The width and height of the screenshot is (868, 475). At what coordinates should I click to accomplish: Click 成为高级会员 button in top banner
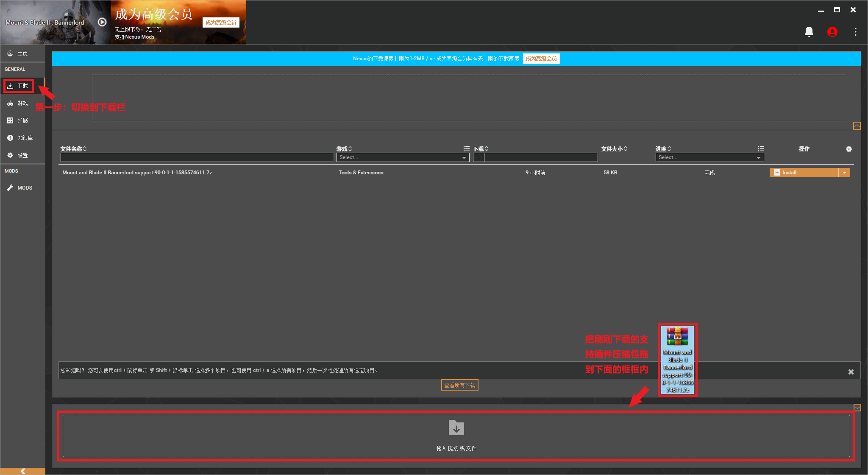pyautogui.click(x=221, y=22)
